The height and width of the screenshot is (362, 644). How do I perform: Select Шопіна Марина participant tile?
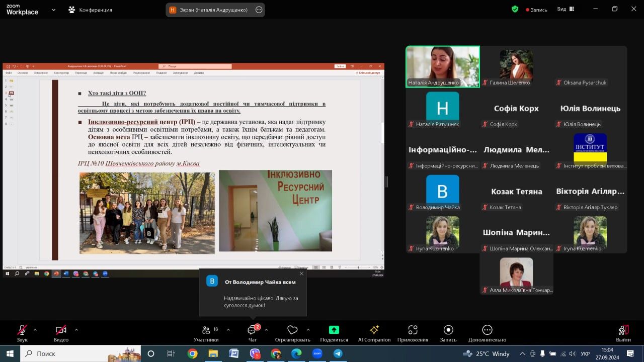click(516, 233)
